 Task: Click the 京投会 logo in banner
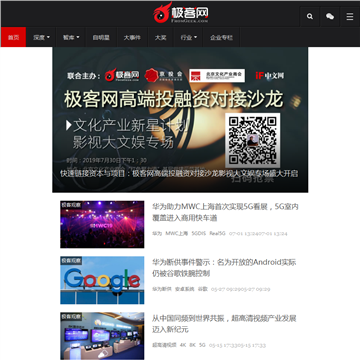pyautogui.click(x=164, y=75)
